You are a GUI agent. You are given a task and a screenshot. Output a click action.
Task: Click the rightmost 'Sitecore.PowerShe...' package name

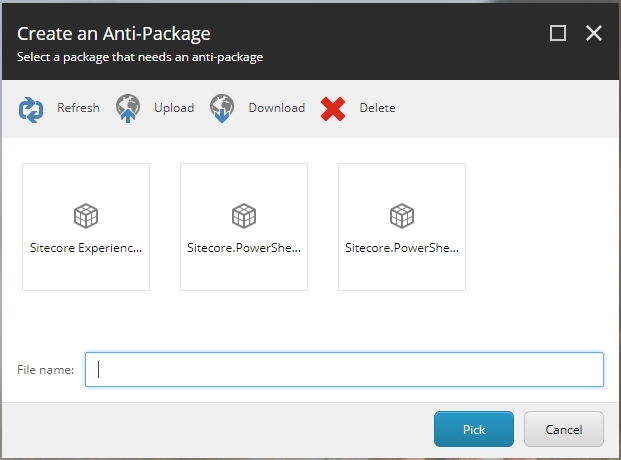coord(402,247)
